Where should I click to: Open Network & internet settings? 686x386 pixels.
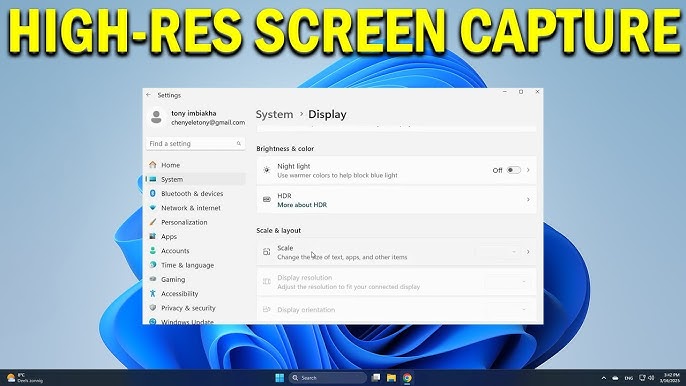[191, 208]
